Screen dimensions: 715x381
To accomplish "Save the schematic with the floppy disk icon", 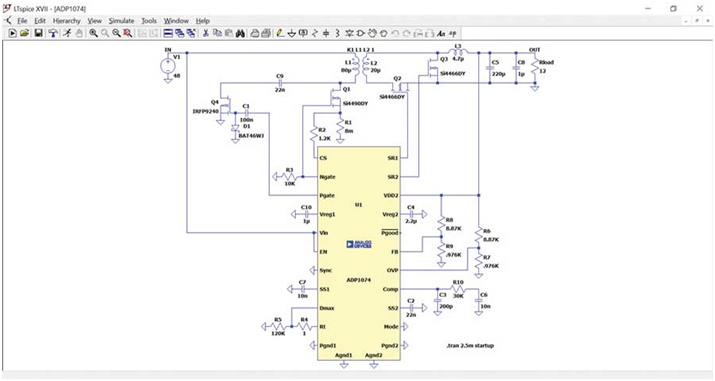I will coord(39,33).
